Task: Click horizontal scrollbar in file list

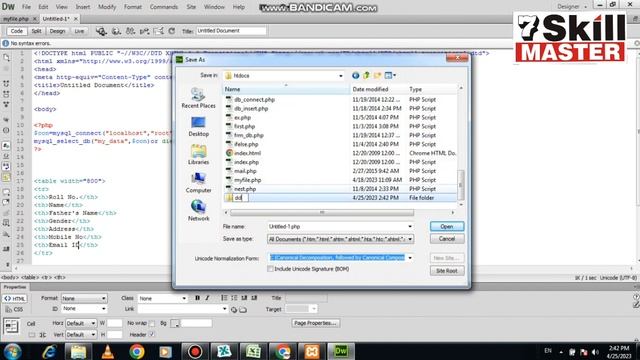Action: 322,213
